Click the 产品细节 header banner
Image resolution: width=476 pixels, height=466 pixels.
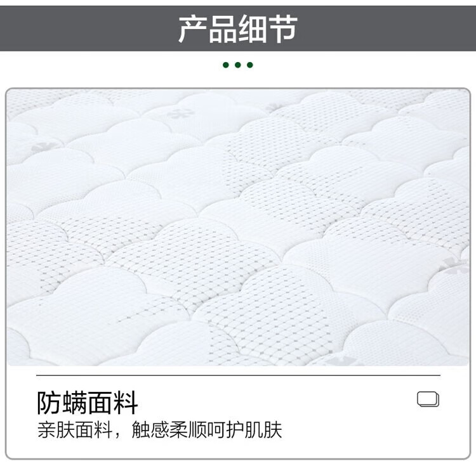pyautogui.click(x=238, y=29)
